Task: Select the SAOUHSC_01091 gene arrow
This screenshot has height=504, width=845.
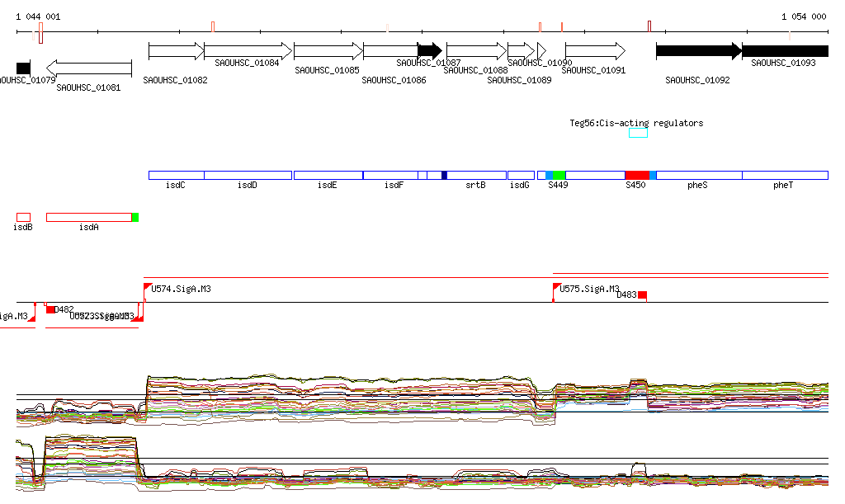Action: (595, 51)
